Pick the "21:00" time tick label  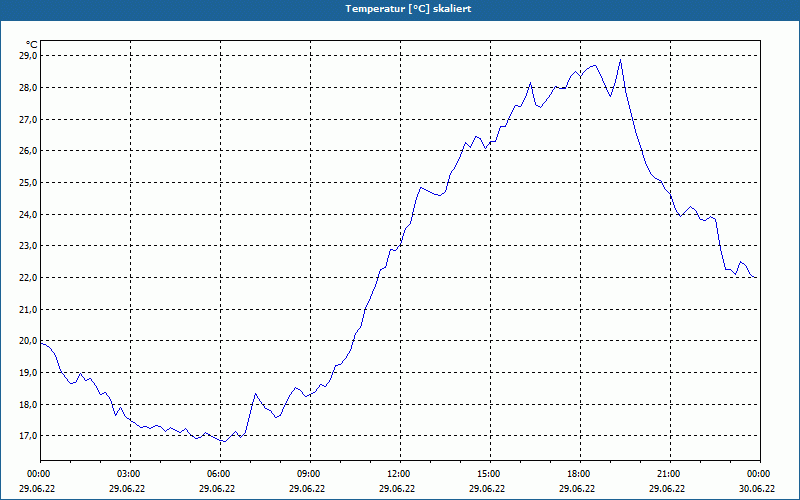point(668,474)
